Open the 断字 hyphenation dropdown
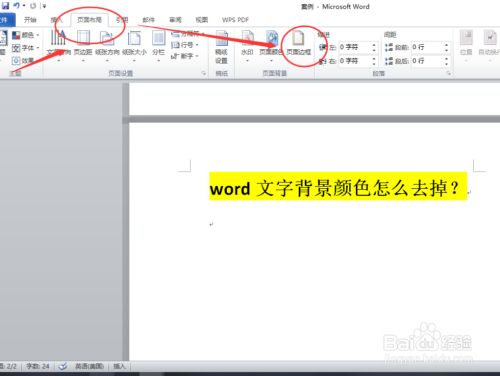This screenshot has height=376, width=500. [x=185, y=56]
